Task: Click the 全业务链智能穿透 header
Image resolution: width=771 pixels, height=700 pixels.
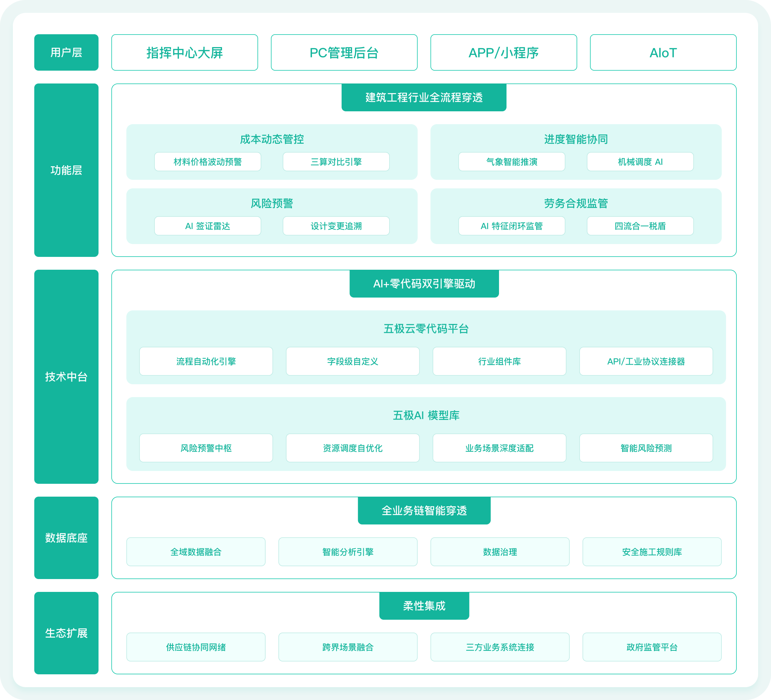Action: click(424, 511)
